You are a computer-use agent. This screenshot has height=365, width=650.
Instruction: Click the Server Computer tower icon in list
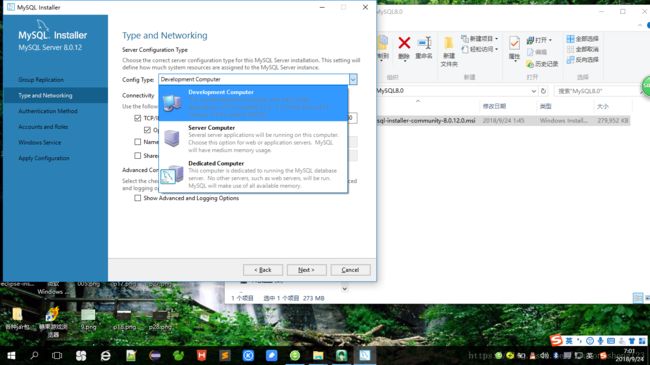pos(172,138)
